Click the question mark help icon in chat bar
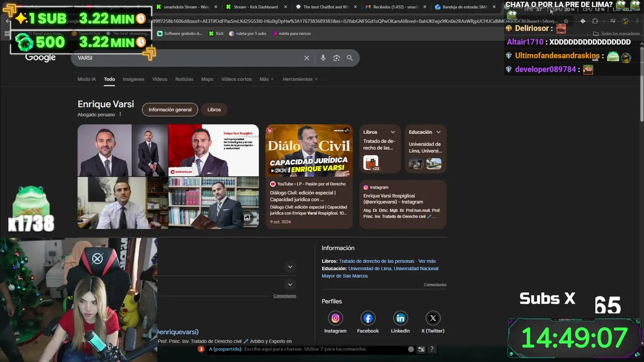Screen dimensions: 644x362 tap(432, 349)
